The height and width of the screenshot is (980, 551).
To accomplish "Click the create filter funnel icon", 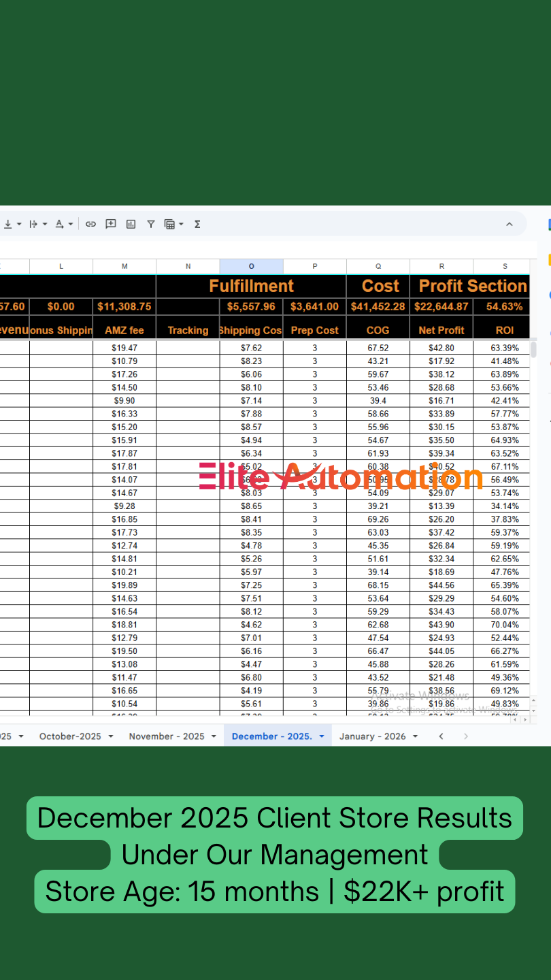I will coord(150,224).
